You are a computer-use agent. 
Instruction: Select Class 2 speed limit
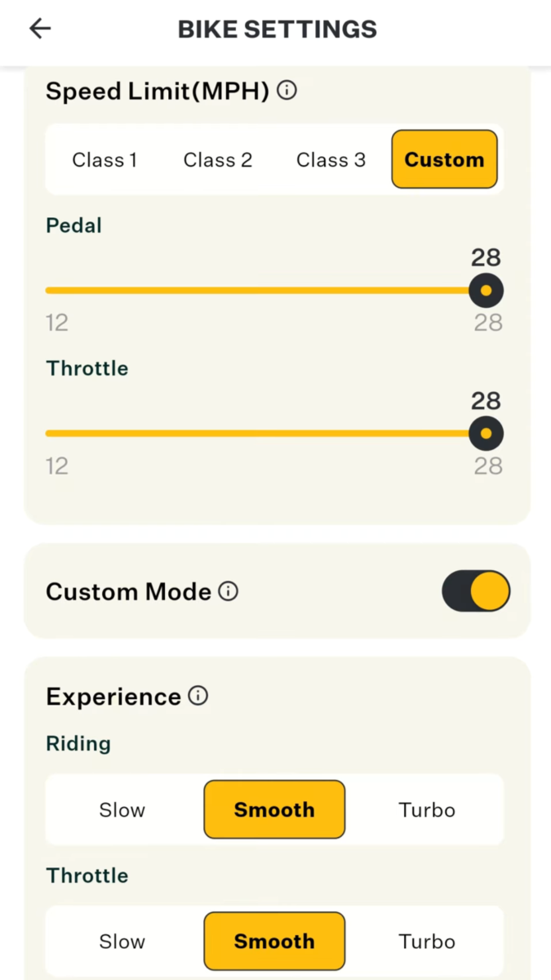click(x=217, y=159)
